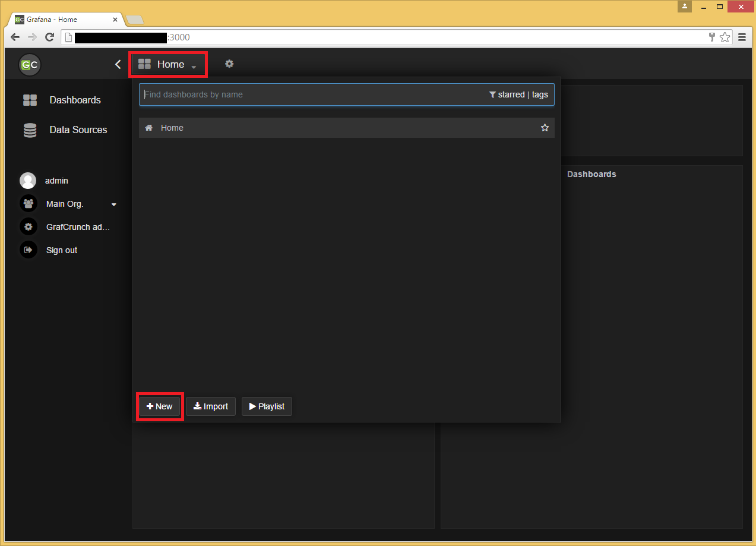Focus the Find dashboards by name field
The image size is (756, 546).
309,94
